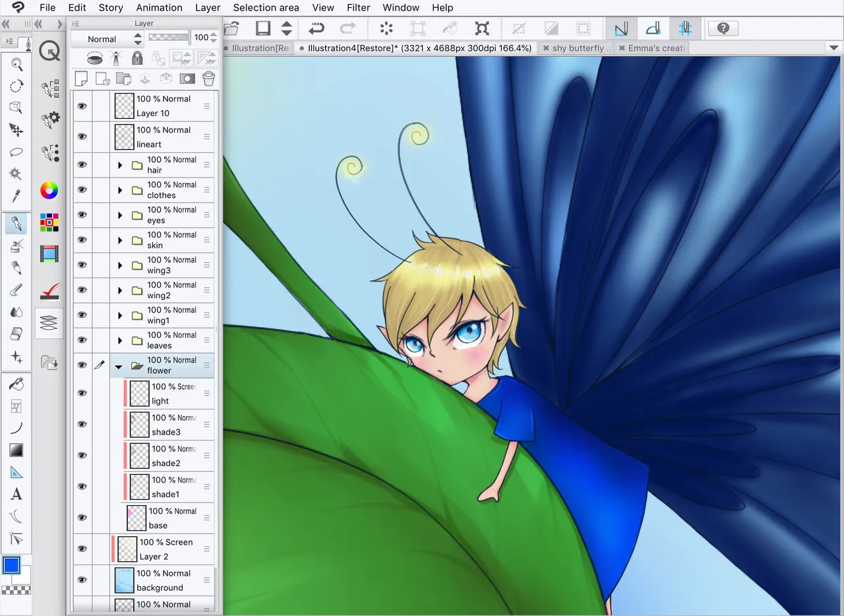Delete layer with the trash icon
844x616 pixels.
click(x=208, y=79)
